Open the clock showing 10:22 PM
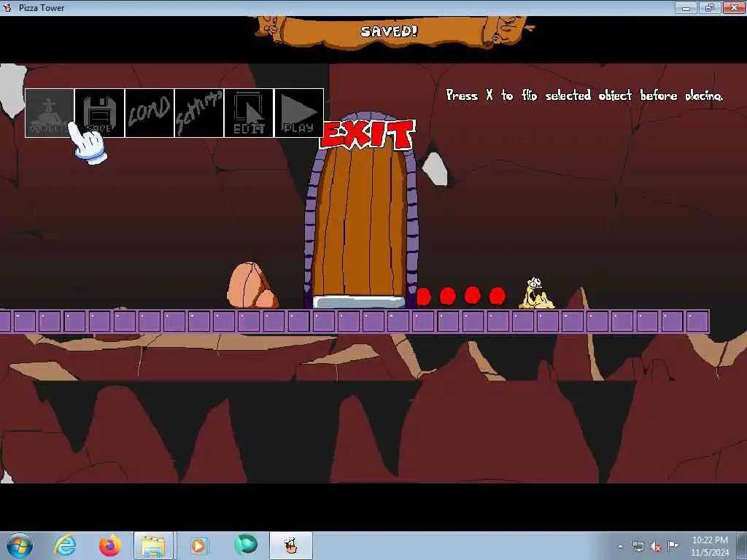 pos(709,545)
